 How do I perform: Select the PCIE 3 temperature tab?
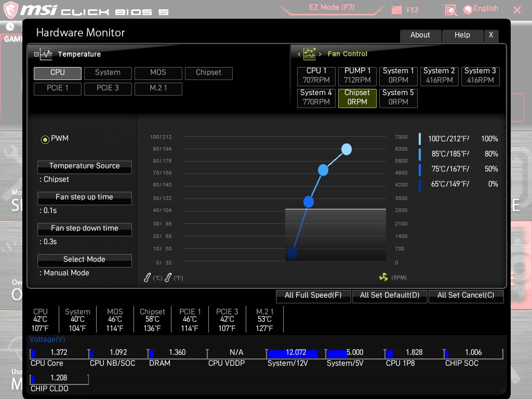[108, 89]
